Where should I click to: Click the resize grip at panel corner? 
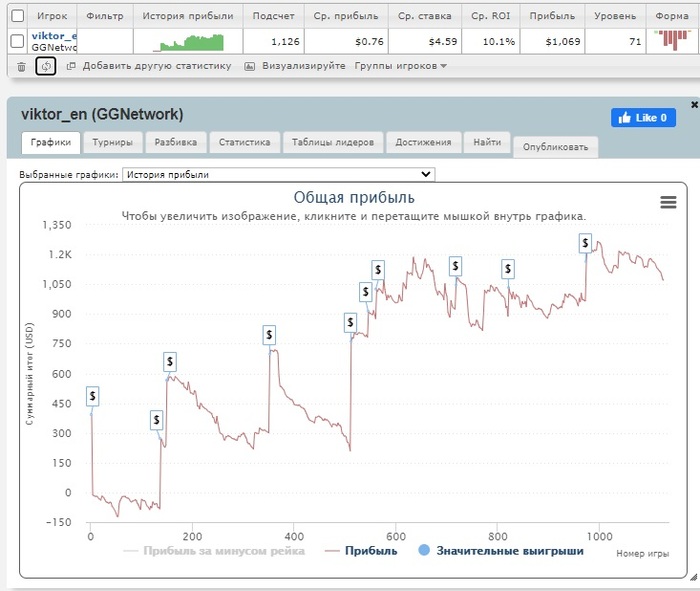(693, 577)
